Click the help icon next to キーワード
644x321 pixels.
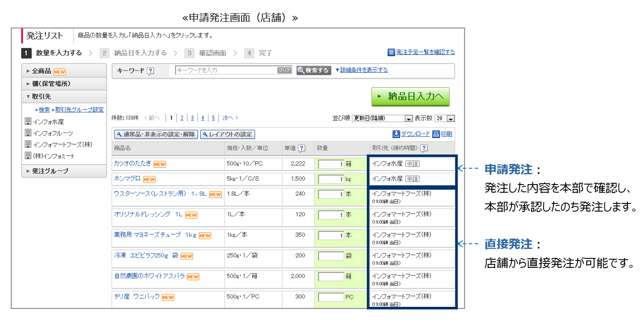pyautogui.click(x=150, y=71)
